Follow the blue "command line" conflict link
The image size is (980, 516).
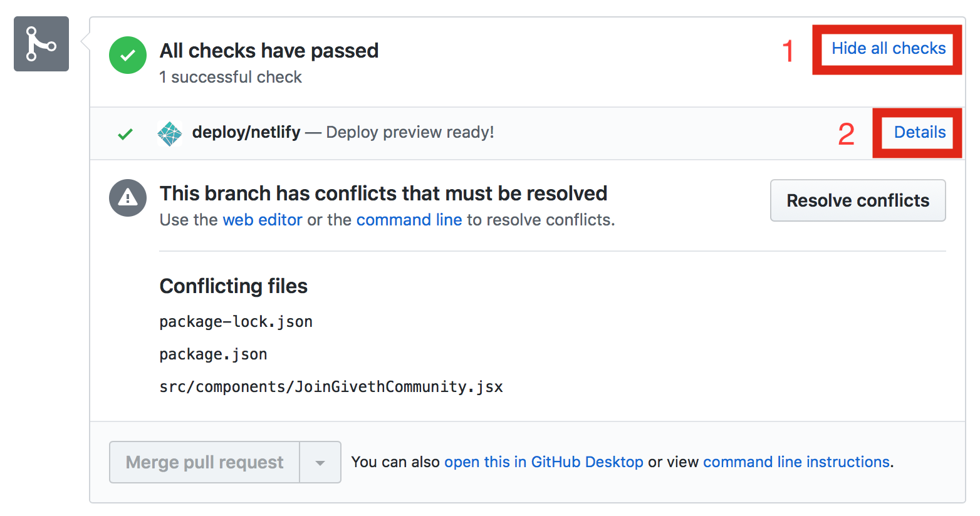pyautogui.click(x=409, y=220)
